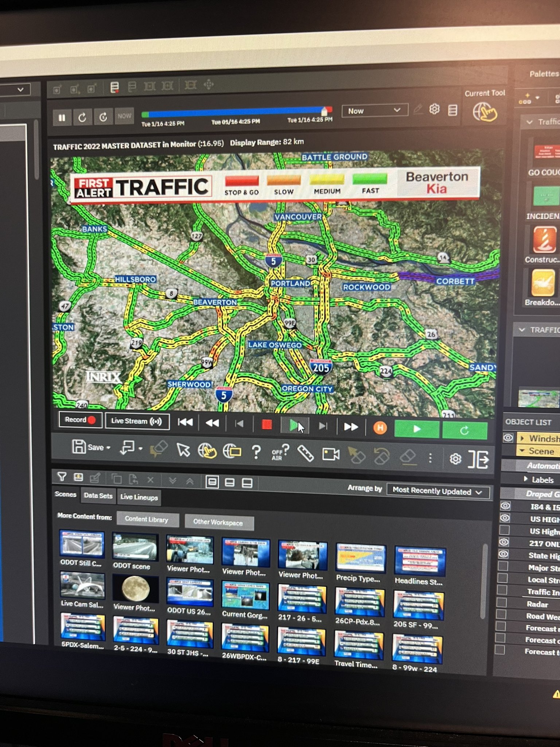Image resolution: width=560 pixels, height=747 pixels.
Task: Open the Now time dropdown
Action: point(374,111)
